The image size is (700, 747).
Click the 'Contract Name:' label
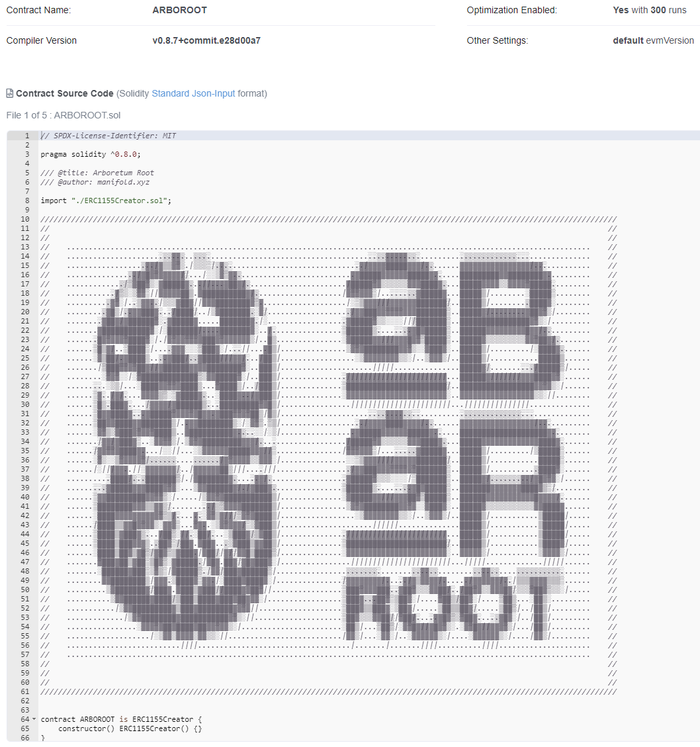coord(38,10)
